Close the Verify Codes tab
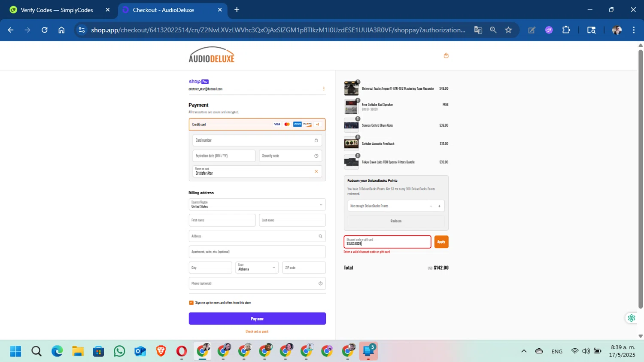 108,10
